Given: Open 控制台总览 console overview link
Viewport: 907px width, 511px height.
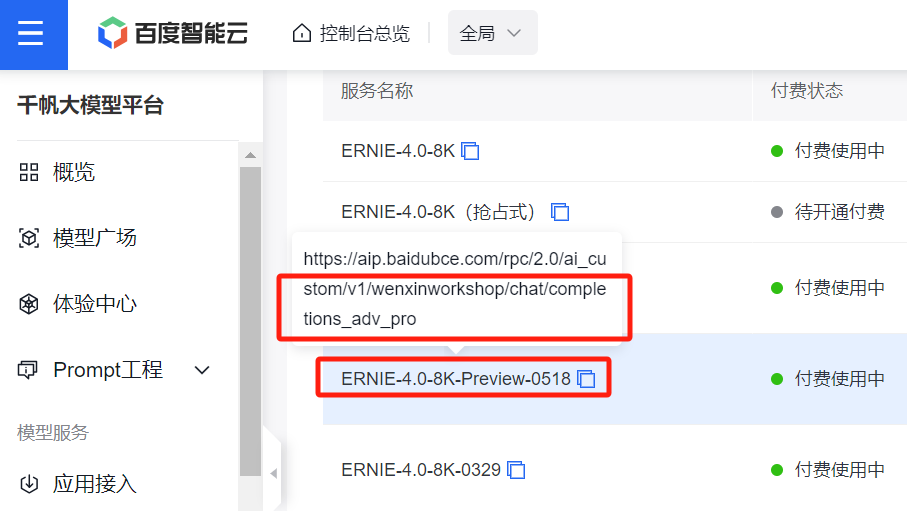Looking at the screenshot, I should pos(364,33).
